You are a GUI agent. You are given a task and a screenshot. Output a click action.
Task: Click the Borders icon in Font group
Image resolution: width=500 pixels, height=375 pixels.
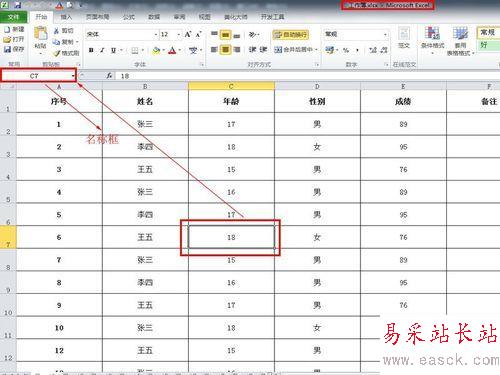tap(135, 50)
